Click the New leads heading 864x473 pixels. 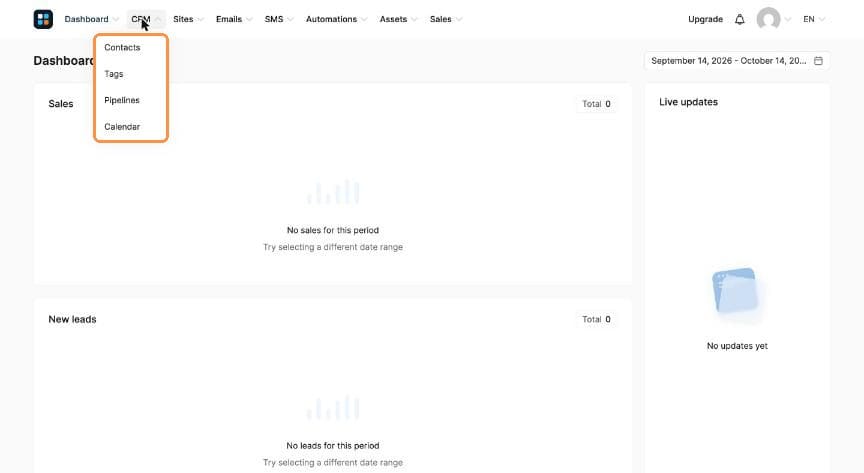point(72,319)
